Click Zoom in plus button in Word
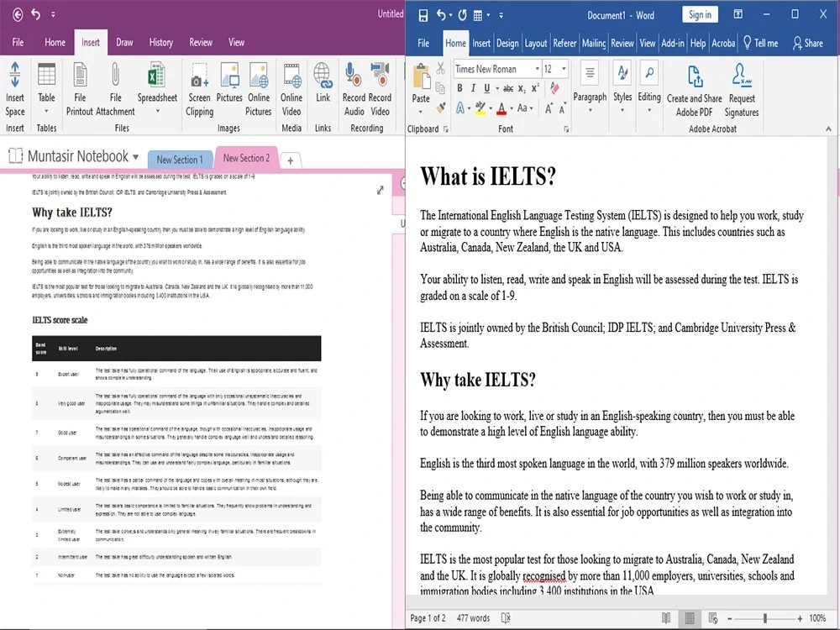This screenshot has height=630, width=840. 800,618
